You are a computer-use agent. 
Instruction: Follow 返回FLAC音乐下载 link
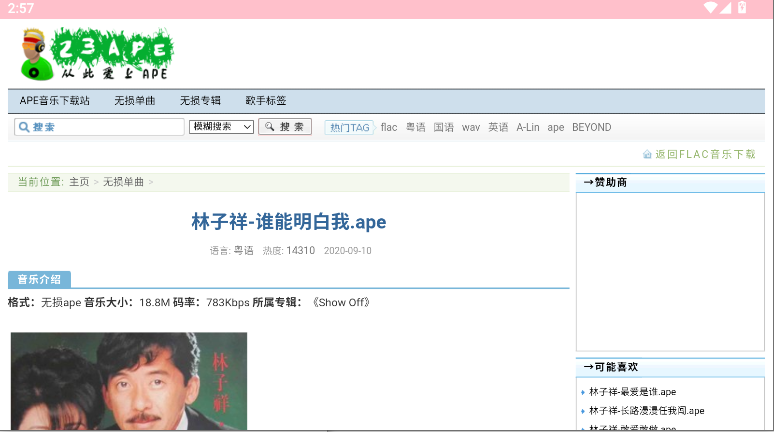pyautogui.click(x=705, y=155)
